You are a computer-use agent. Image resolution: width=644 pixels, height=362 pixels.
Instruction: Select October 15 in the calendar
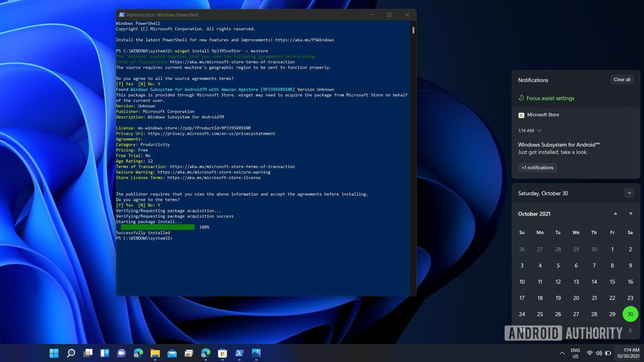pyautogui.click(x=612, y=282)
